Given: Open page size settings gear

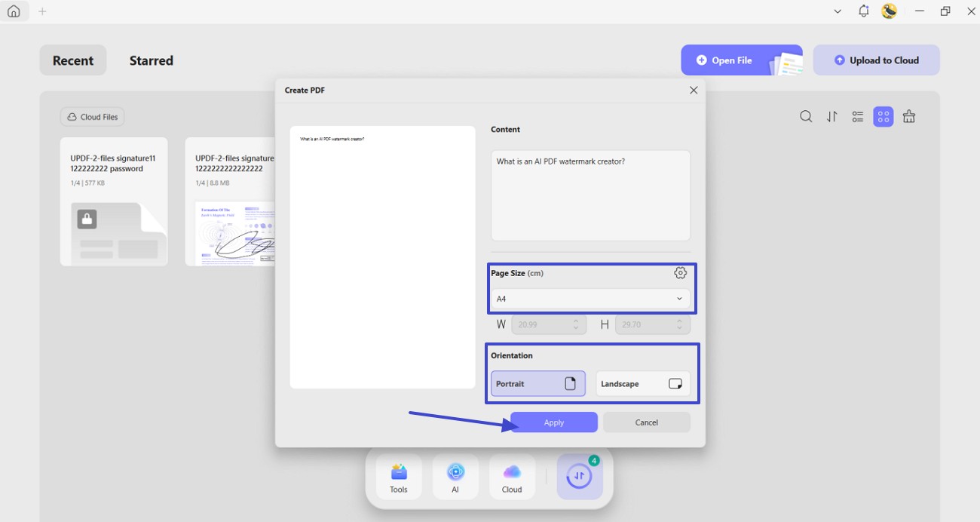Looking at the screenshot, I should [680, 273].
